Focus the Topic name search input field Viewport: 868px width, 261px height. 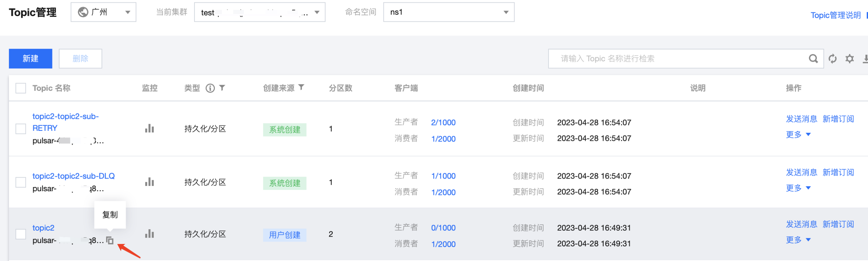pyautogui.click(x=677, y=59)
